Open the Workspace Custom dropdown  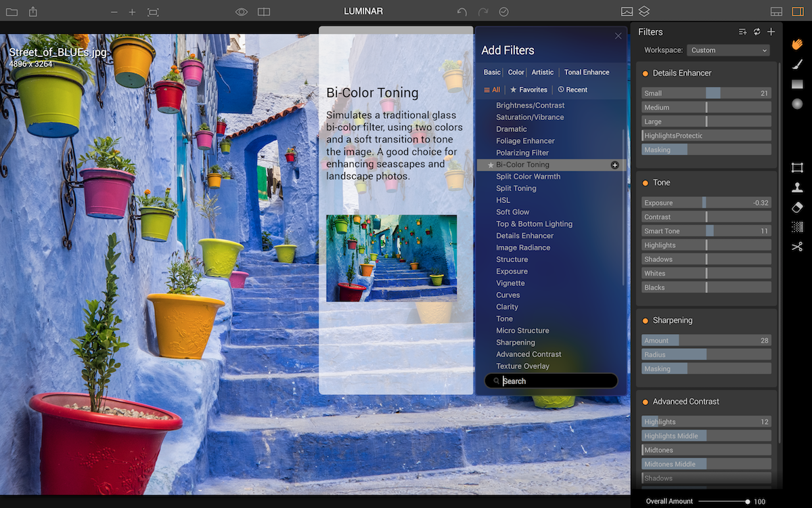tap(728, 50)
